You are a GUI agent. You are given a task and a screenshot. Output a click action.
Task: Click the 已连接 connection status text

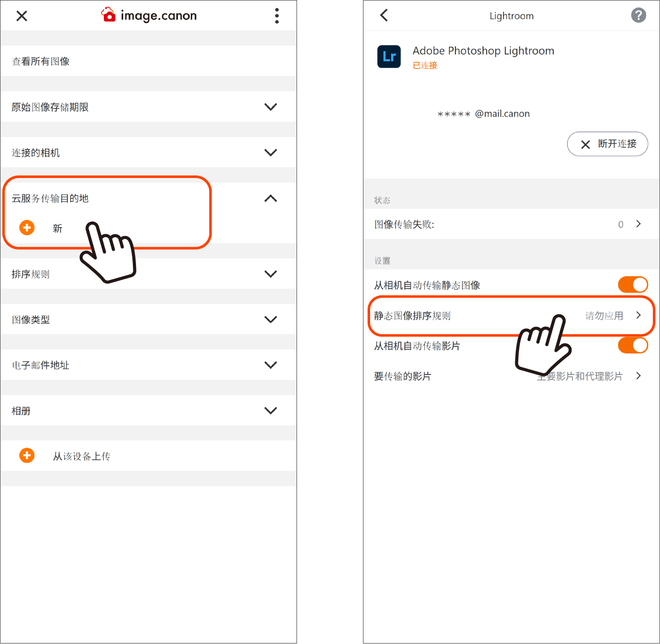425,65
